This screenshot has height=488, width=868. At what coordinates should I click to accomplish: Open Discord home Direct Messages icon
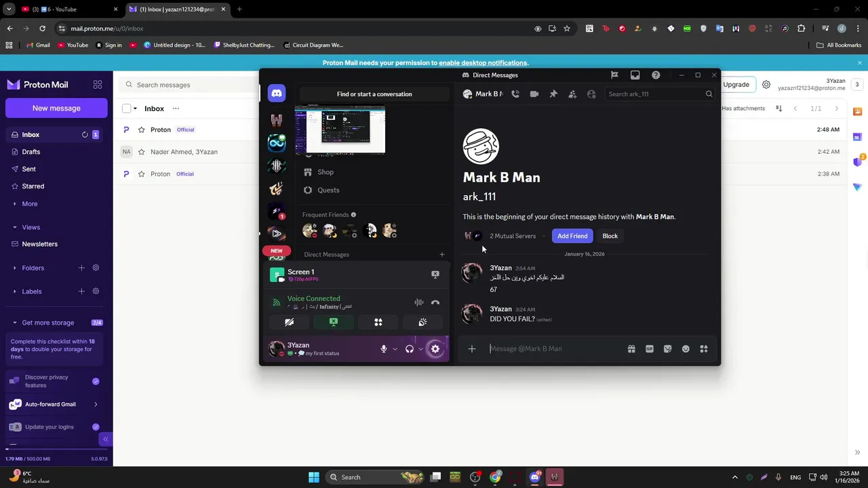click(x=276, y=94)
